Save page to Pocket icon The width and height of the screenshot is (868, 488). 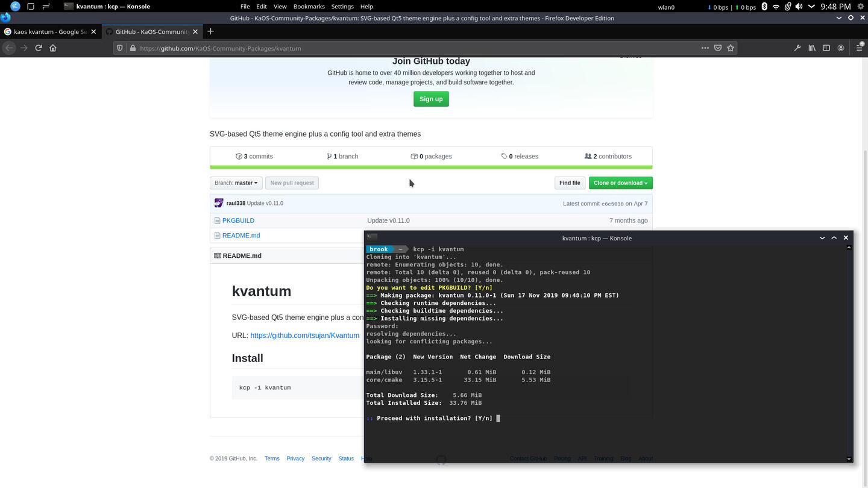[x=718, y=48]
